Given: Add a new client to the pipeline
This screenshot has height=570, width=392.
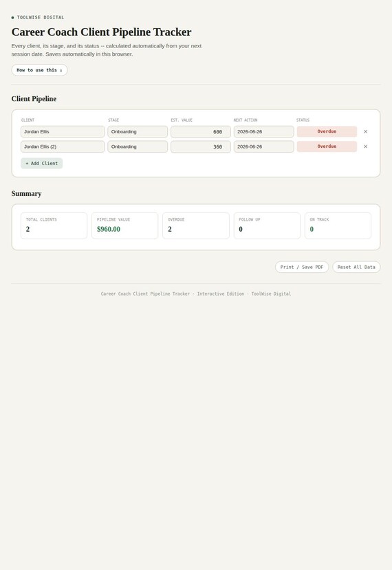Looking at the screenshot, I should tap(41, 163).
